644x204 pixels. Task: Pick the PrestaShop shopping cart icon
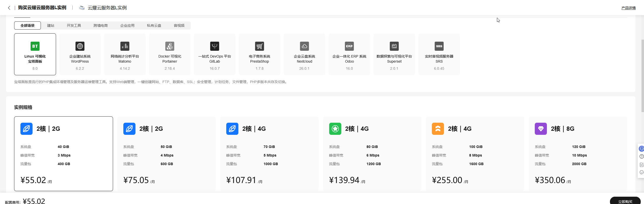coord(260,46)
